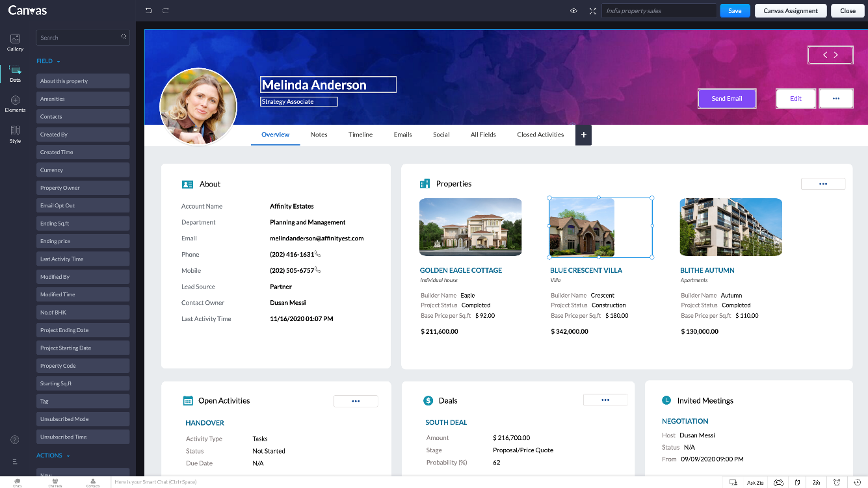Select the Blue Crescent Villa image
868x488 pixels.
point(582,227)
